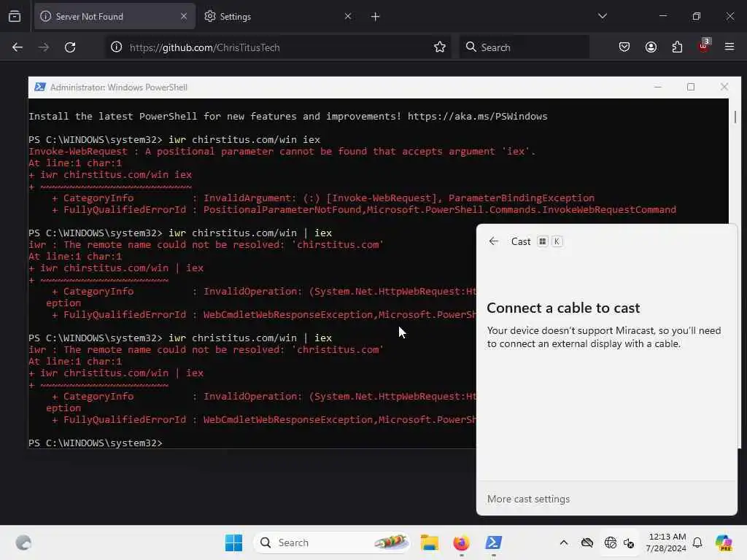Click the PowerShell window title bar icon
The image size is (747, 560).
coord(40,87)
